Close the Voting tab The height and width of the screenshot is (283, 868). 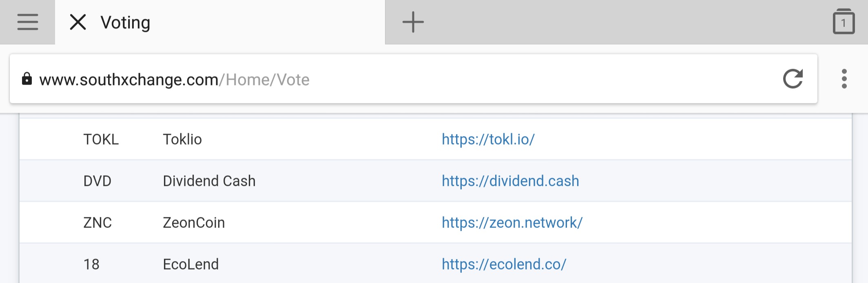(78, 22)
